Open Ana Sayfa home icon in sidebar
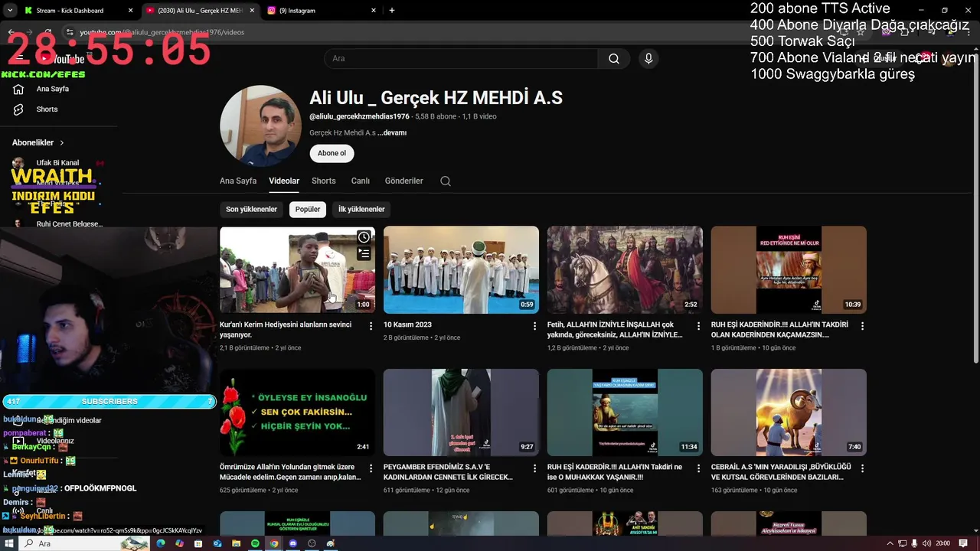 18,90
